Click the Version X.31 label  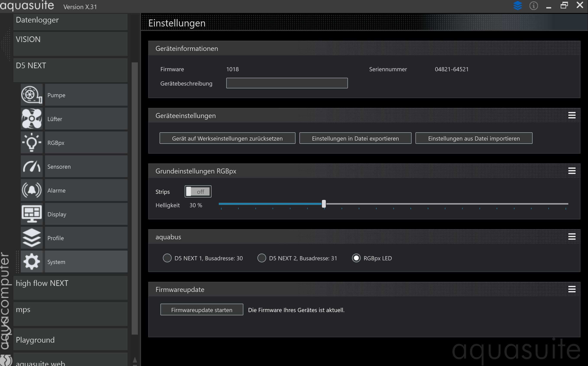(80, 7)
